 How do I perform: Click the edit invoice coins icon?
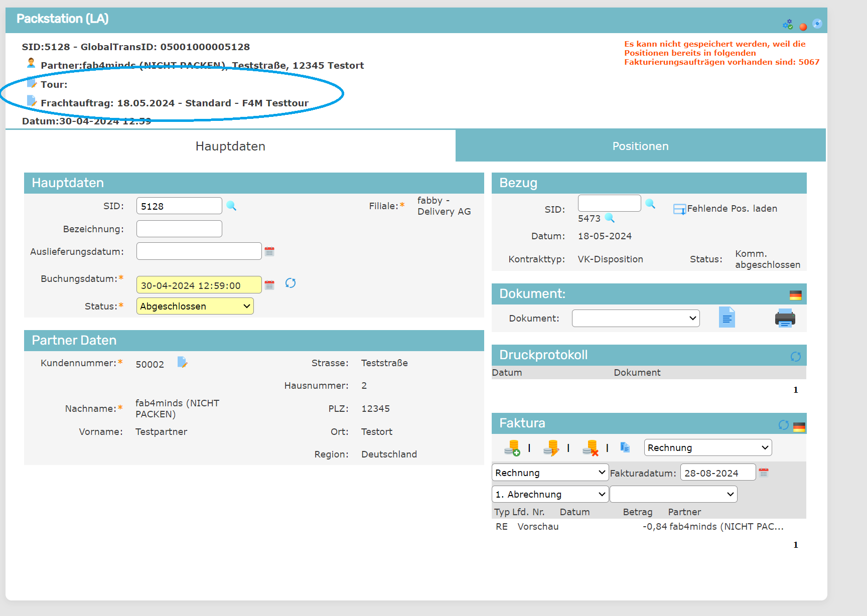coord(551,447)
